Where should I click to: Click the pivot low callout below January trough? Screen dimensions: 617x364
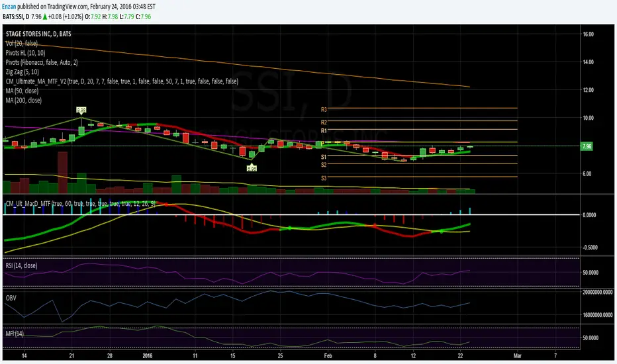click(252, 168)
